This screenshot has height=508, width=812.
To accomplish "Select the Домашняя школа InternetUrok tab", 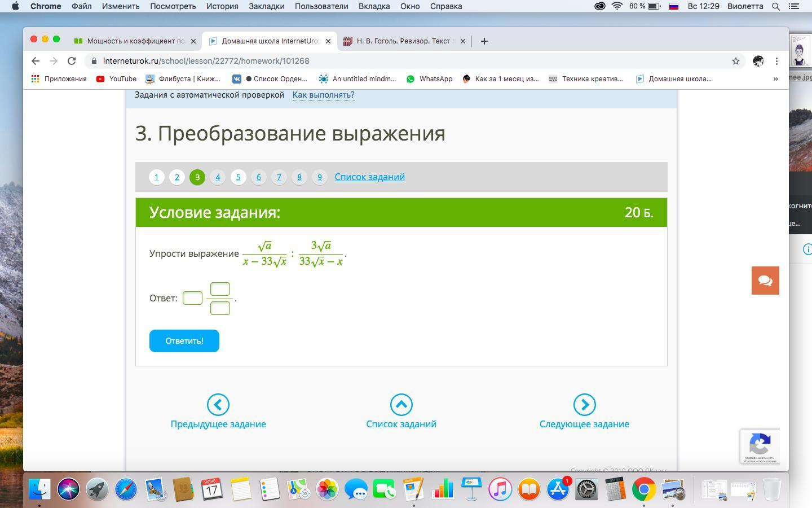I will click(x=270, y=41).
